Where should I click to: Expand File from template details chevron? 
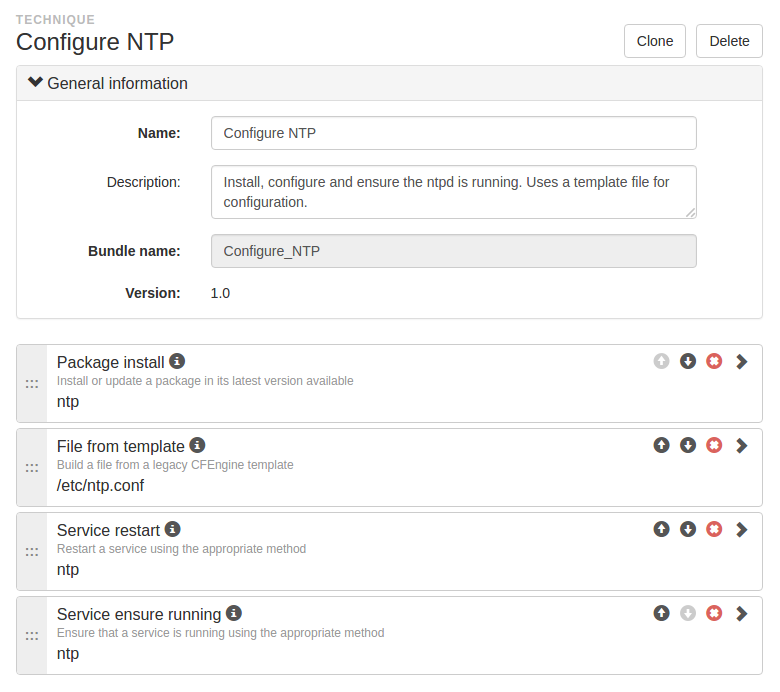point(742,446)
